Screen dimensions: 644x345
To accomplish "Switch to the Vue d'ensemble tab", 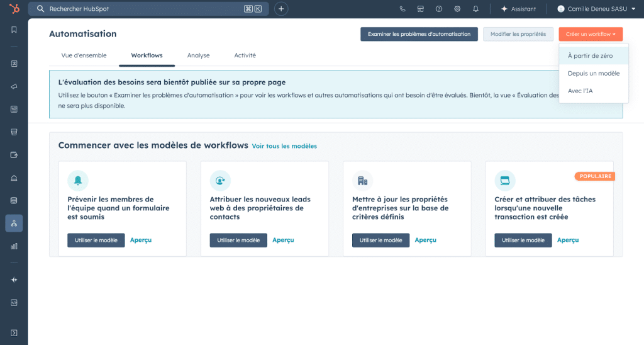I will pyautogui.click(x=84, y=55).
